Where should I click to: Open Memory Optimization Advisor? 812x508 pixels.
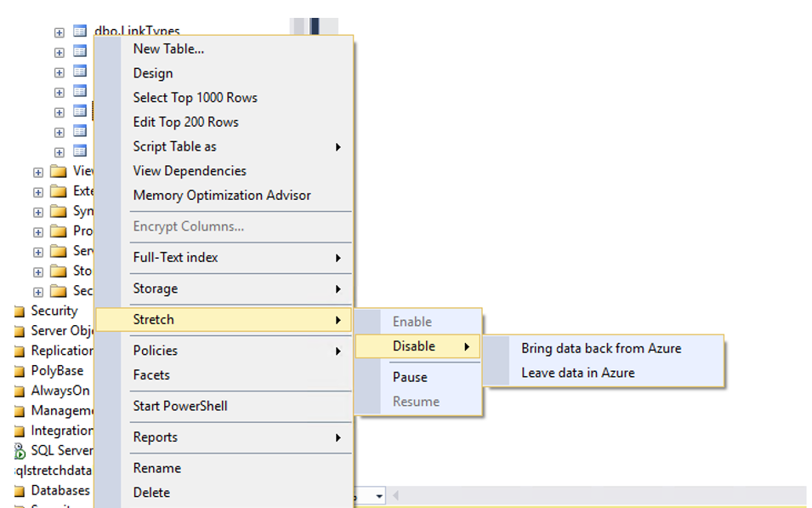pos(222,196)
